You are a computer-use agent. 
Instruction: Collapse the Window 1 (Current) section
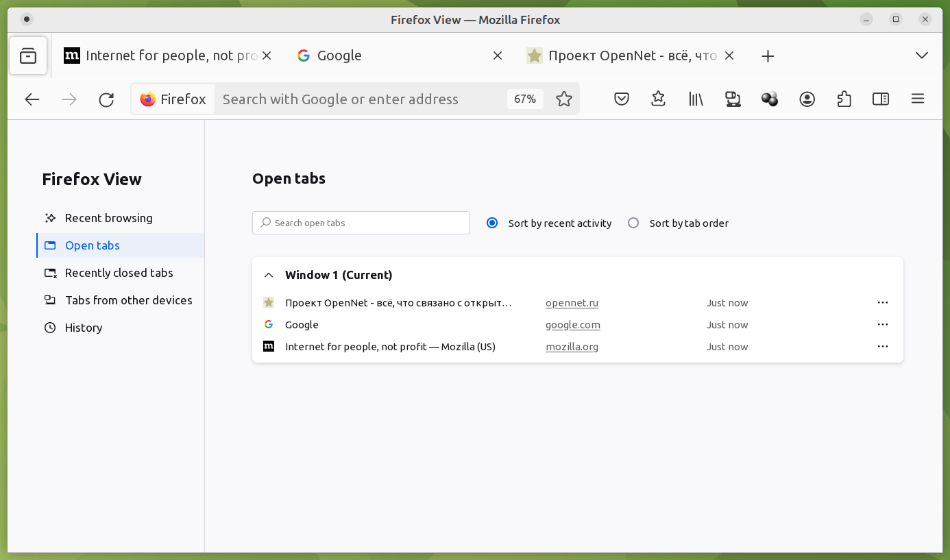pyautogui.click(x=269, y=275)
